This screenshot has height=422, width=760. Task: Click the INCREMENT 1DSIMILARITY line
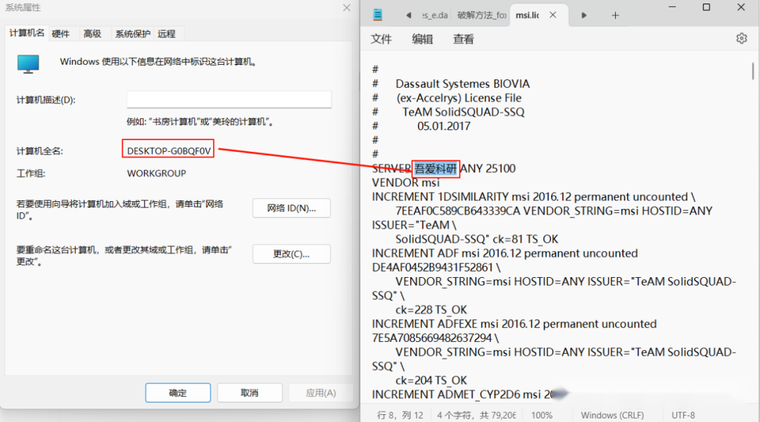coord(534,197)
